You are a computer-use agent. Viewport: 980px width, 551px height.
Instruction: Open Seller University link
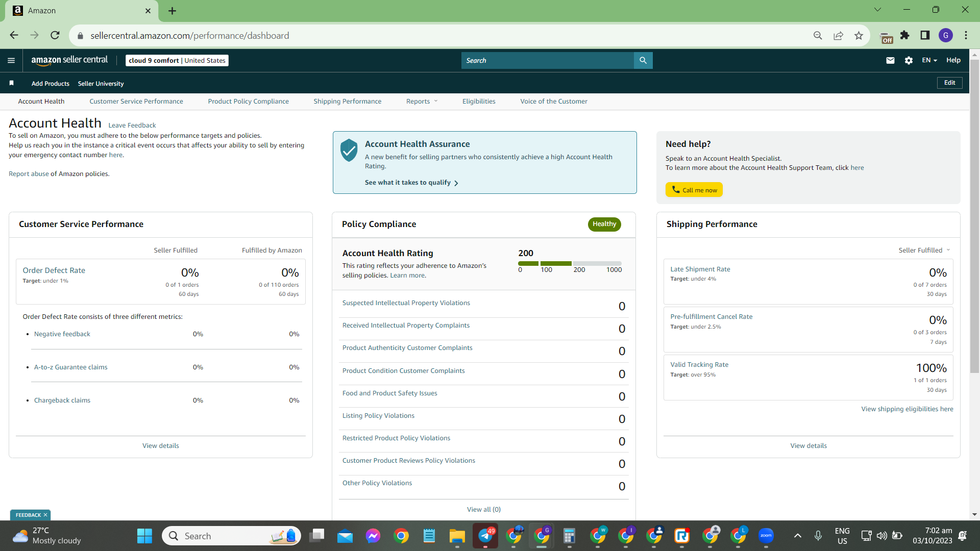click(101, 84)
